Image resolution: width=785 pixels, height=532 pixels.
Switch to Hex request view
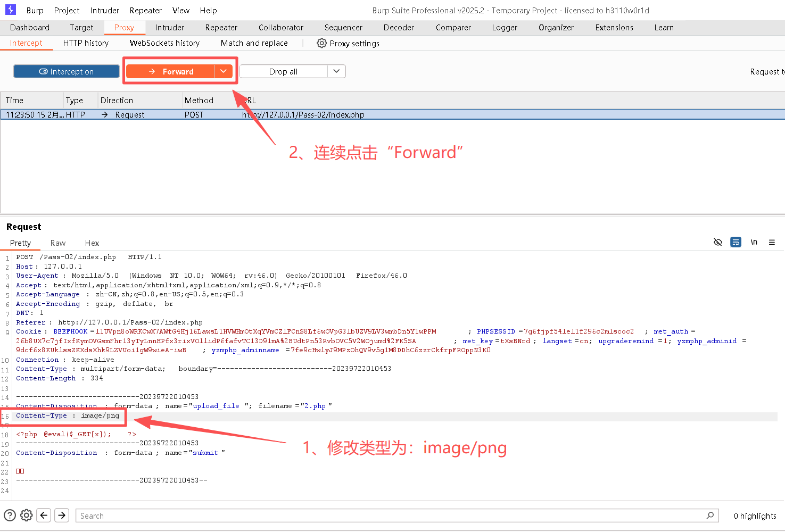coord(92,243)
